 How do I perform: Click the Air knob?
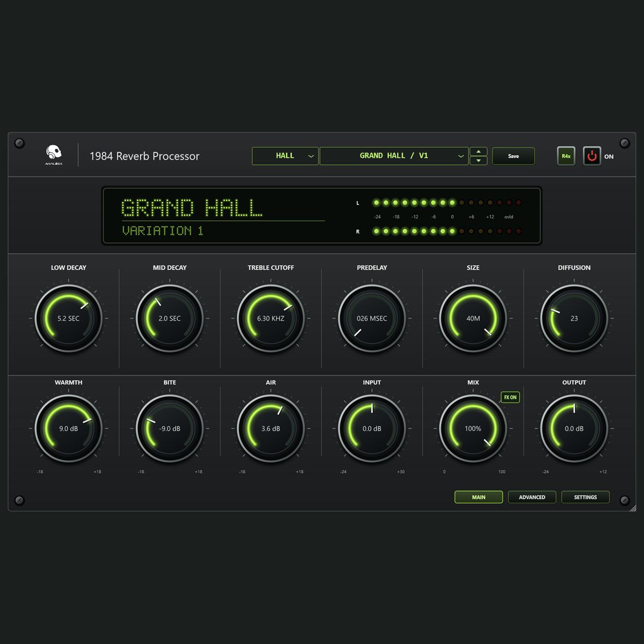click(x=271, y=428)
